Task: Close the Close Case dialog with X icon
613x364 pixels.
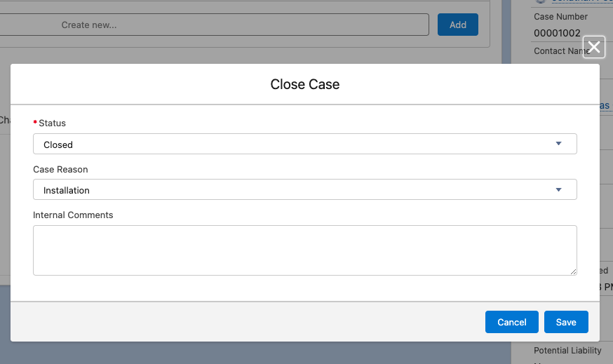Action: click(x=594, y=47)
